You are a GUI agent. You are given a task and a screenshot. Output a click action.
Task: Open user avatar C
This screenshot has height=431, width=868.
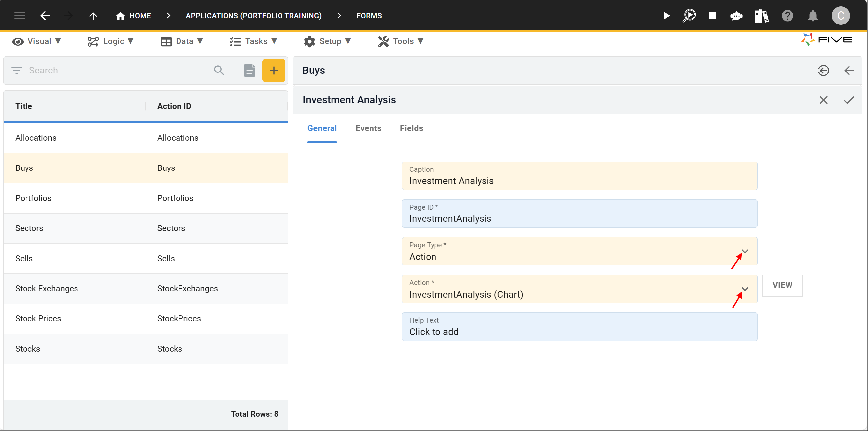[841, 16]
